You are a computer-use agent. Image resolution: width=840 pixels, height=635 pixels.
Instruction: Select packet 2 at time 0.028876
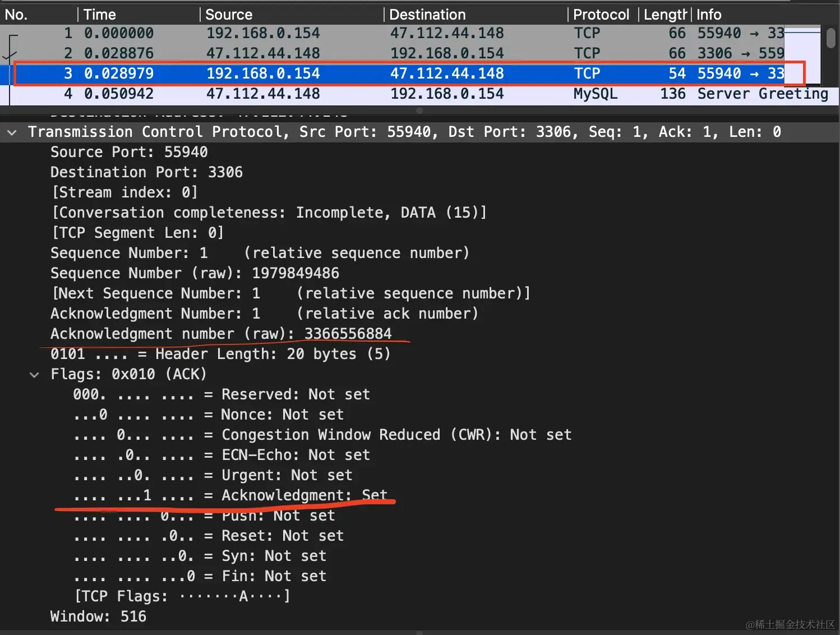(x=393, y=53)
